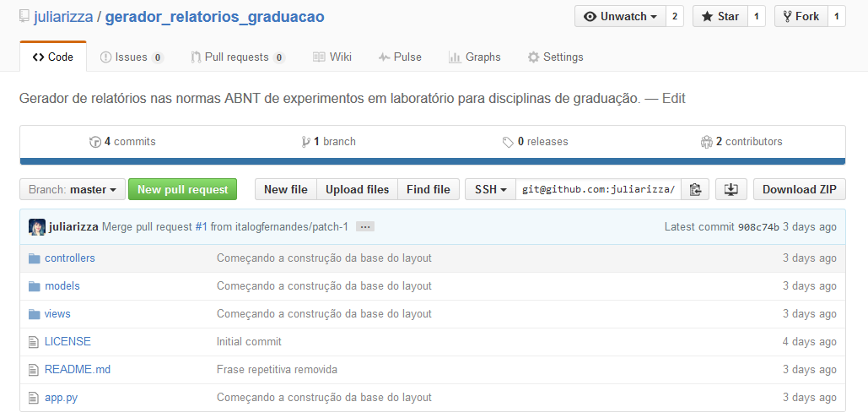Viewport: 868px width, 418px height.
Task: Click '4 days ago' in LICENSE row
Action: click(x=809, y=342)
